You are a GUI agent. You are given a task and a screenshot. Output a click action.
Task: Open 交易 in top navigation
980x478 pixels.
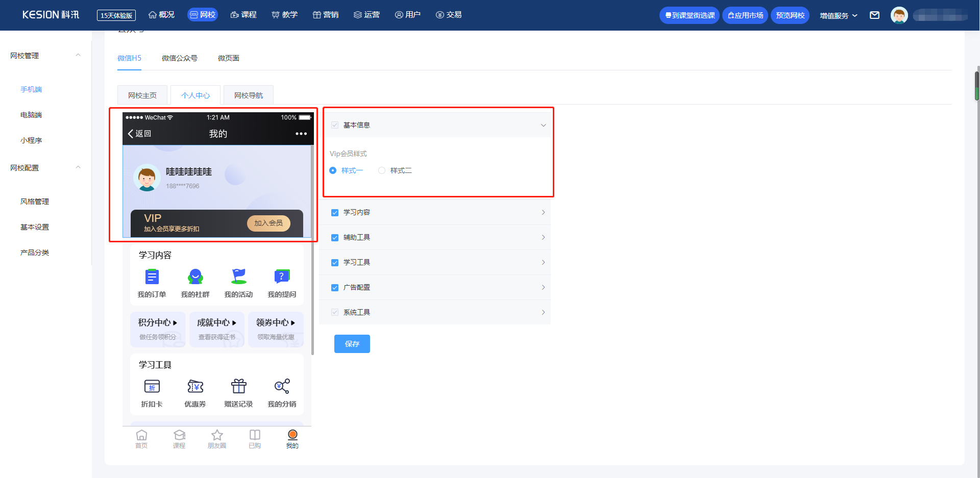(449, 15)
